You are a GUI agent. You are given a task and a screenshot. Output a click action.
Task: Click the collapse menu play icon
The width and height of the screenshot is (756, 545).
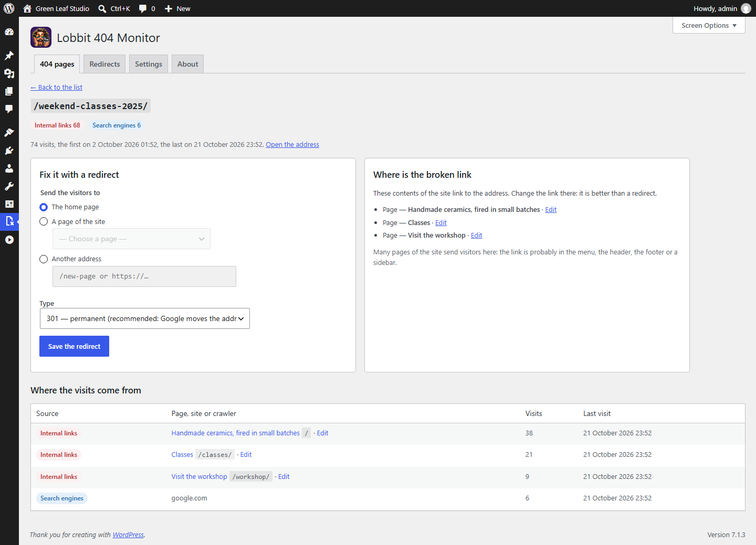pos(9,240)
